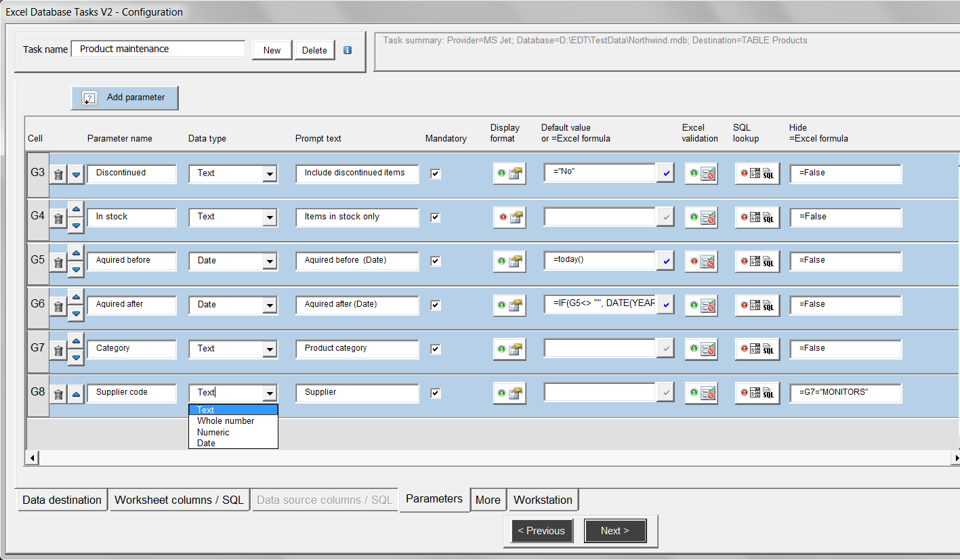
Task: Confirm default value formula for Discontinued row
Action: point(666,174)
